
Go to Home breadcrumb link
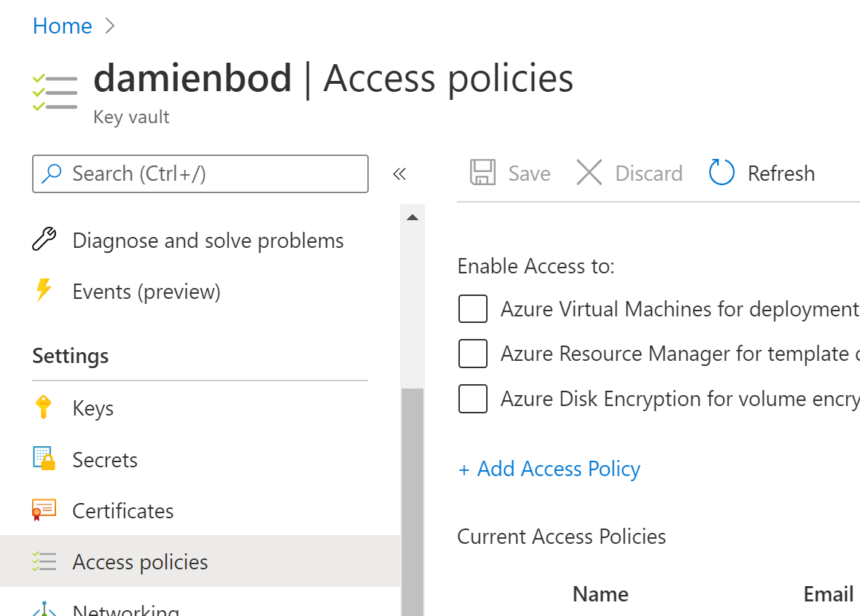62,26
